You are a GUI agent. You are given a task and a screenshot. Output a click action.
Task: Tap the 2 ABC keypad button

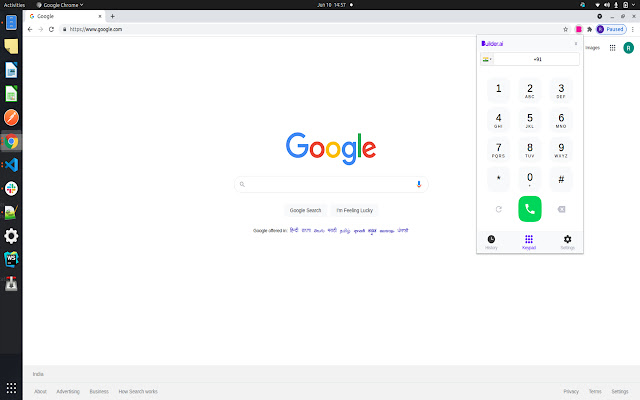click(x=529, y=90)
